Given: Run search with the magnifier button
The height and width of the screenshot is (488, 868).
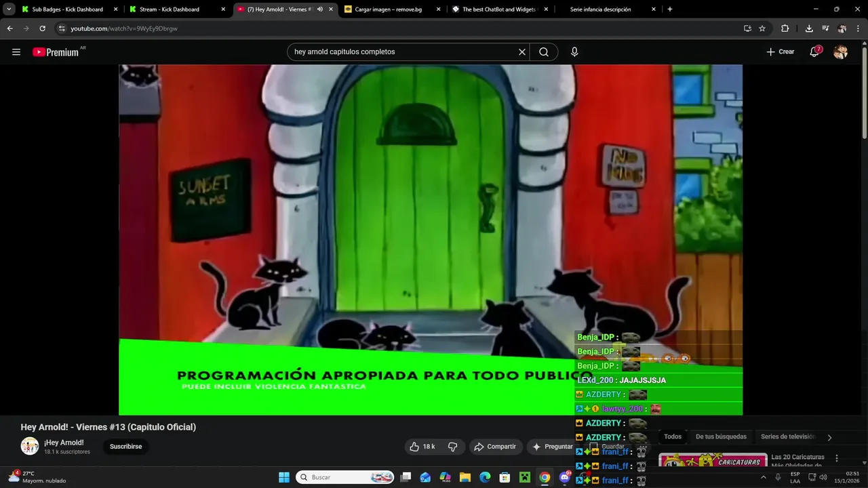Looking at the screenshot, I should [544, 52].
